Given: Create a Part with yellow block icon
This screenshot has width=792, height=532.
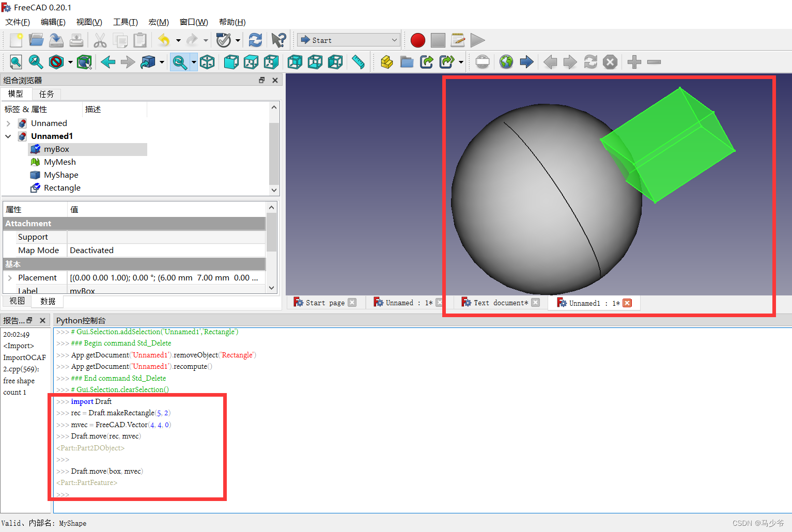Looking at the screenshot, I should (x=386, y=62).
